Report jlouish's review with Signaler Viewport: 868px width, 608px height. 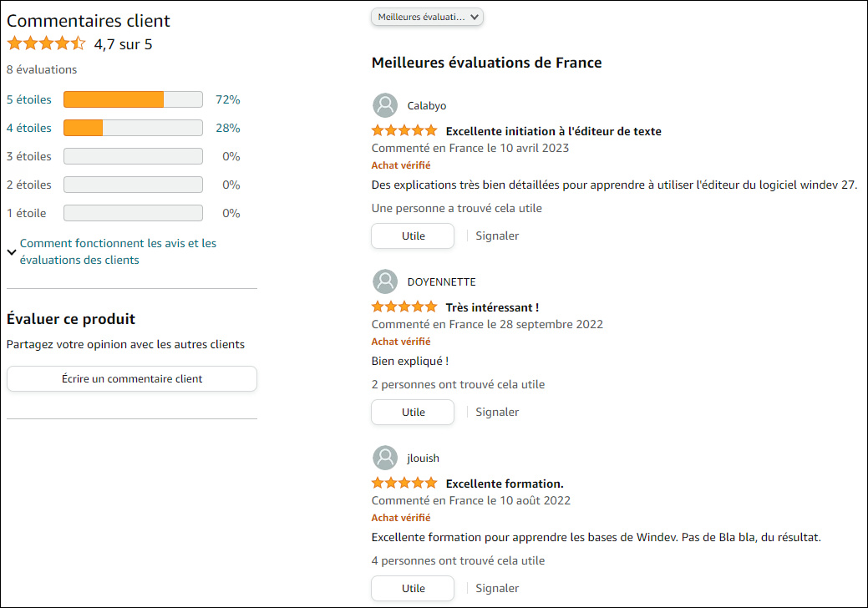point(497,588)
